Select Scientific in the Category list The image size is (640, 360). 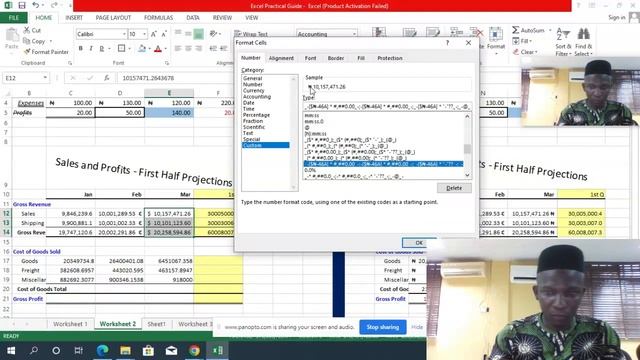click(254, 127)
